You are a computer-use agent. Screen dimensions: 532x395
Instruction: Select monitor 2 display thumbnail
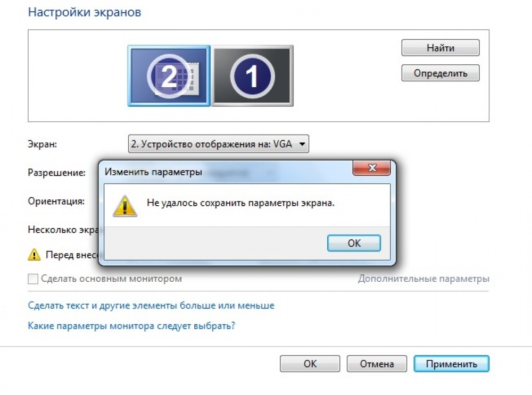(169, 76)
